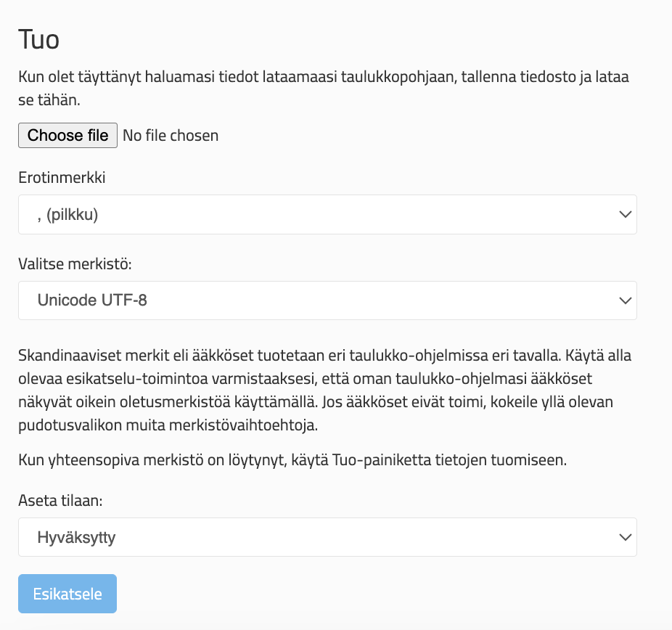
Task: Click the Choose file button
Action: [x=67, y=135]
